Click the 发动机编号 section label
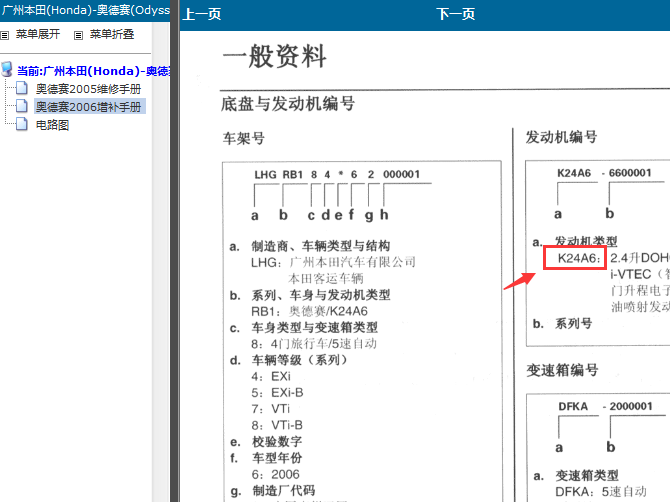Viewport: 670px width, 502px height. tap(561, 137)
